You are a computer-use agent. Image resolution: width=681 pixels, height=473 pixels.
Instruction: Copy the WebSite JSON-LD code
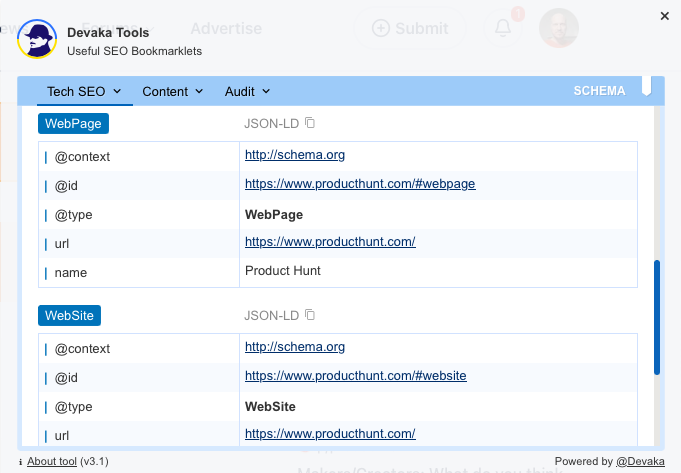(x=310, y=314)
